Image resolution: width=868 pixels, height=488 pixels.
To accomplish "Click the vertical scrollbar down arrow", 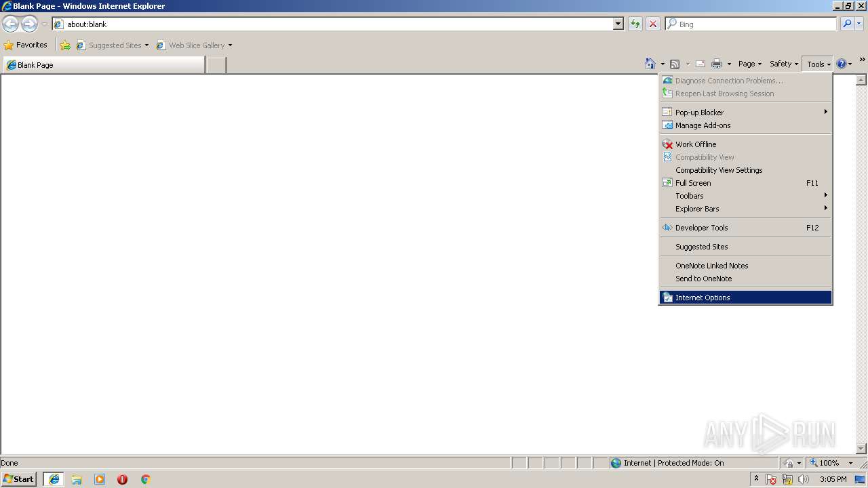I will pos(861,449).
